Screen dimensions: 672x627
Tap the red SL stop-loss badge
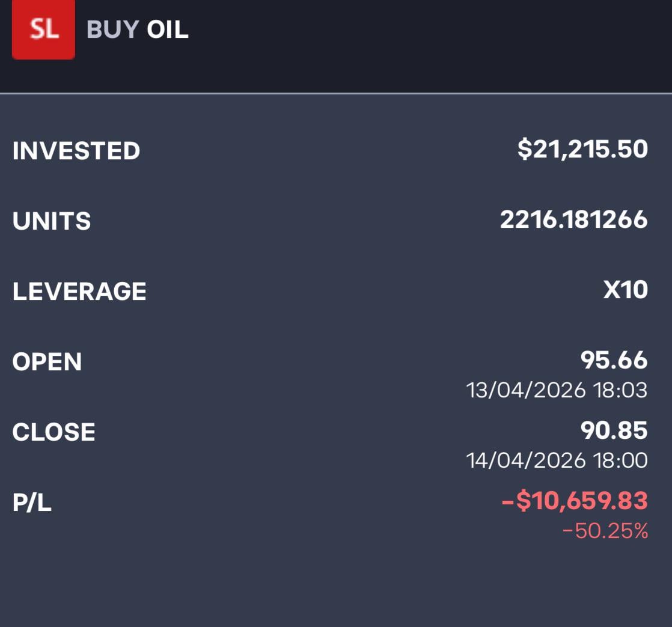43,29
